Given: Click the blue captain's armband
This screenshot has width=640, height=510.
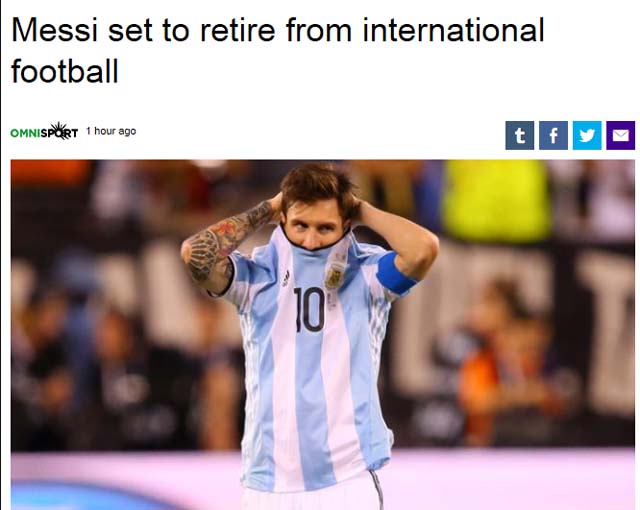Looking at the screenshot, I should pos(395,273).
